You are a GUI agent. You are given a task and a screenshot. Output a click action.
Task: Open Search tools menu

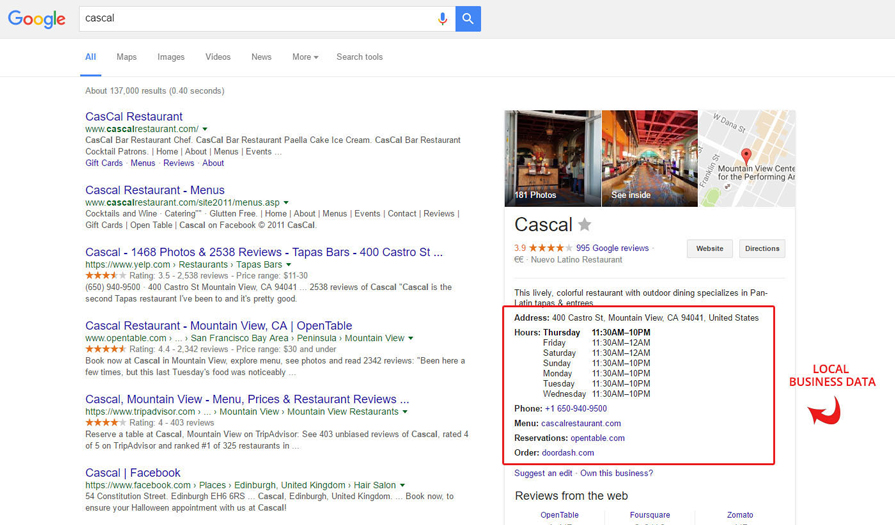pyautogui.click(x=359, y=57)
